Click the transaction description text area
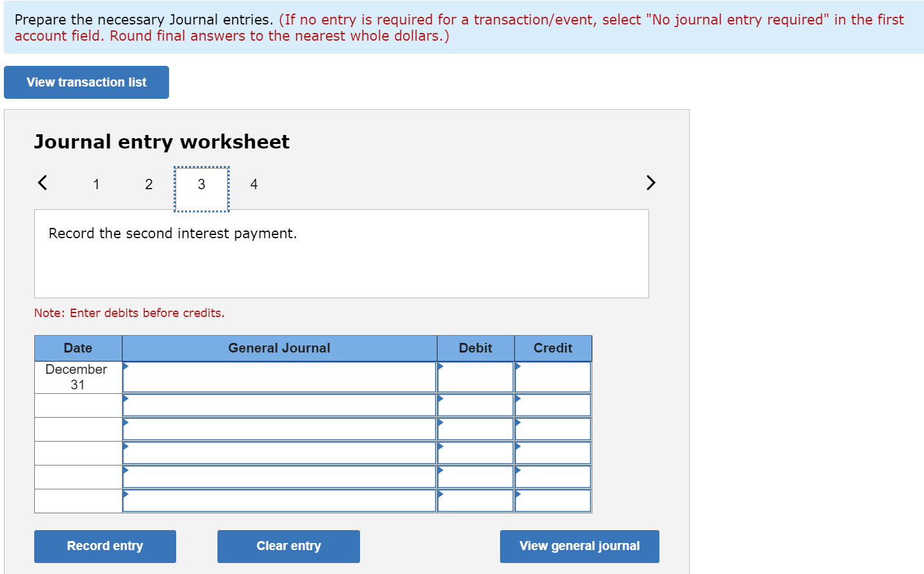This screenshot has width=924, height=574. 341,253
